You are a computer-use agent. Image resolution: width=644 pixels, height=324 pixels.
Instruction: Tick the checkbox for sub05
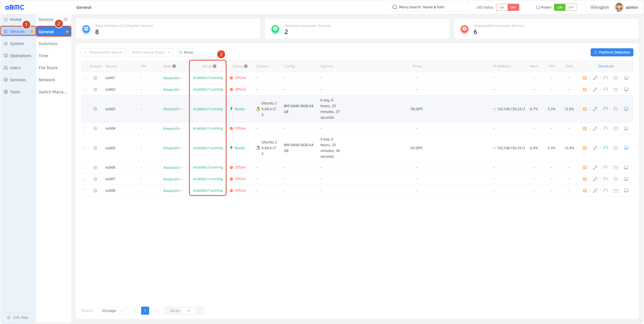85,148
